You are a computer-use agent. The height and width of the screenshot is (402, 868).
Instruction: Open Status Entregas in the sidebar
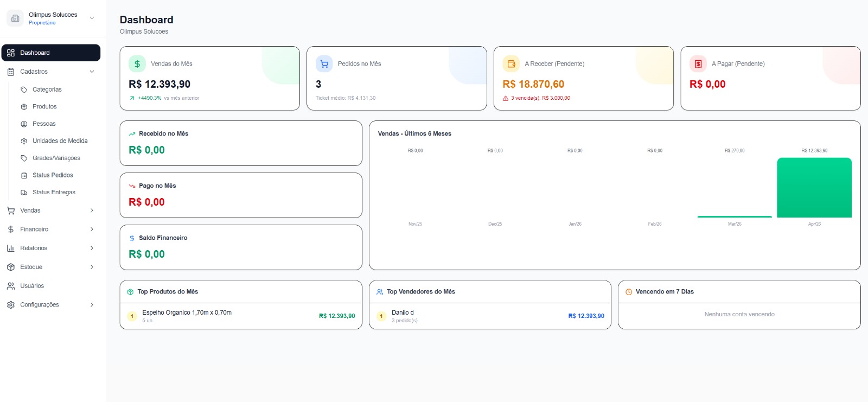[54, 192]
